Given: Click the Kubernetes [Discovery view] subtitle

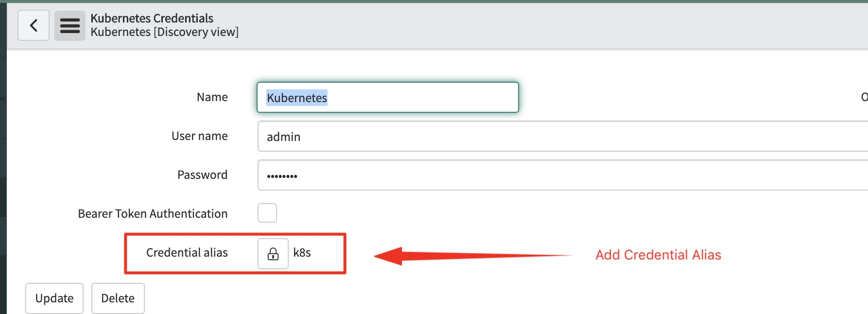Looking at the screenshot, I should (x=164, y=32).
